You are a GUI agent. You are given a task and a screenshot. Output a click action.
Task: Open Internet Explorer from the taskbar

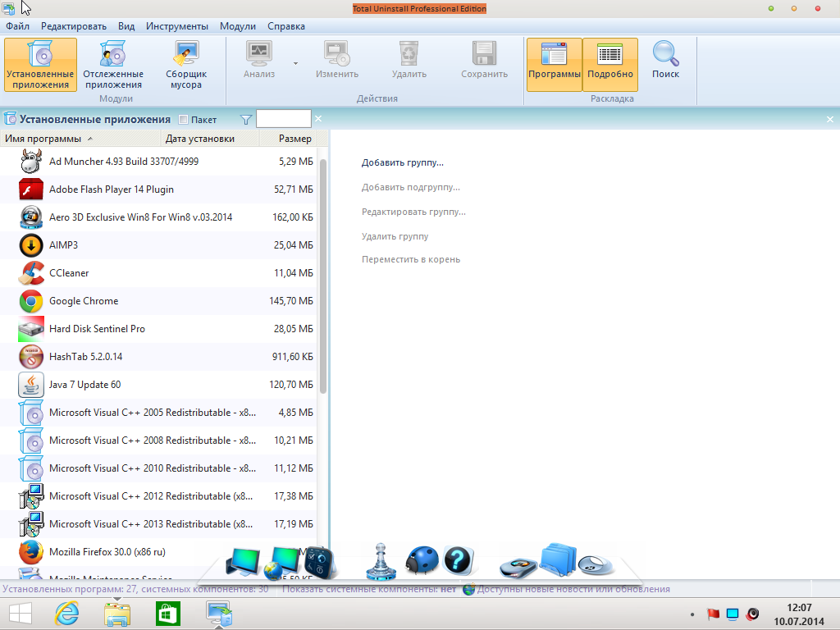pyautogui.click(x=67, y=614)
